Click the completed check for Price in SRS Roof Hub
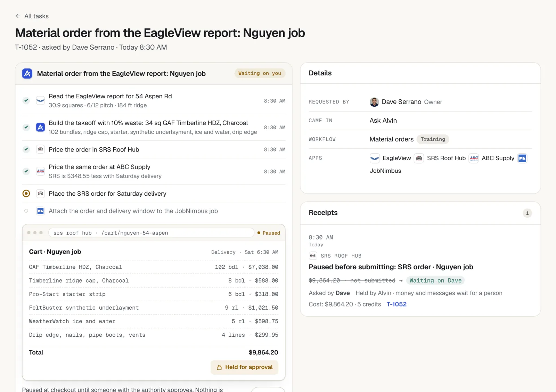556x392 pixels. [26, 149]
